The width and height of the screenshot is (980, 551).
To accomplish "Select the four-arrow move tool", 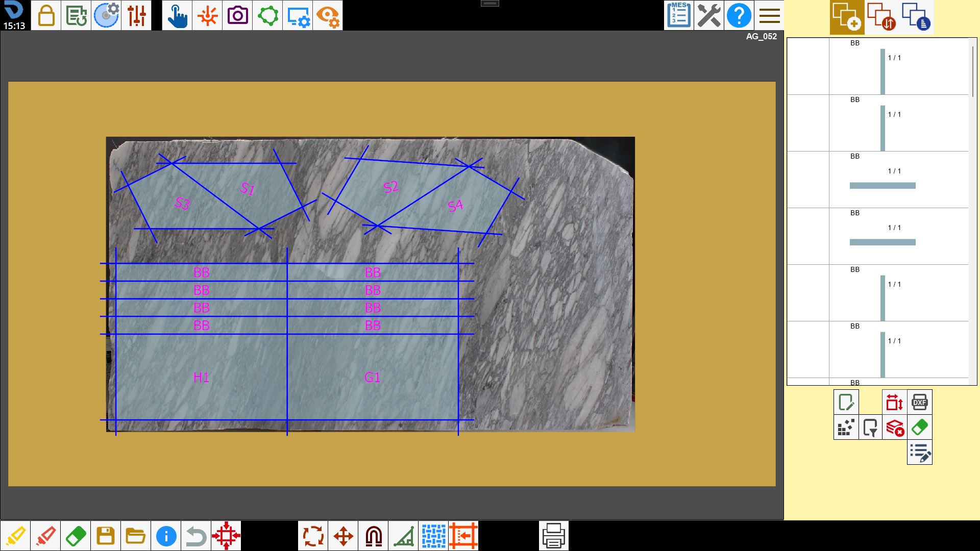I will 343,536.
